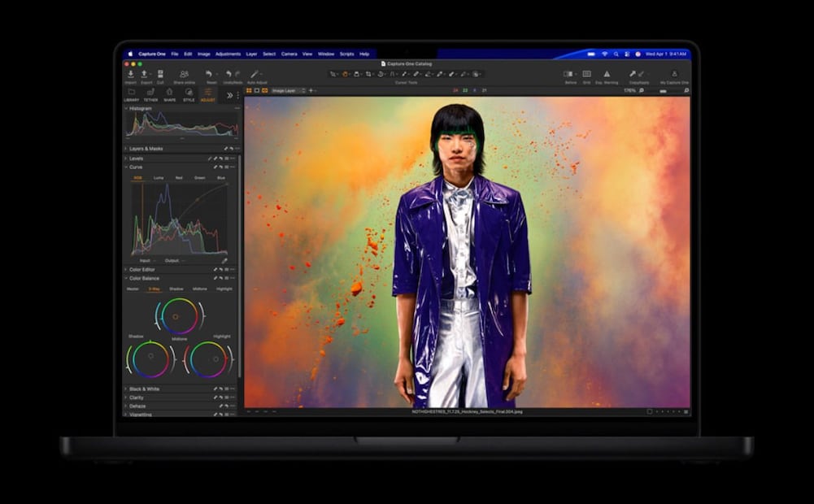Click the Reset adjustments button

tap(209, 75)
